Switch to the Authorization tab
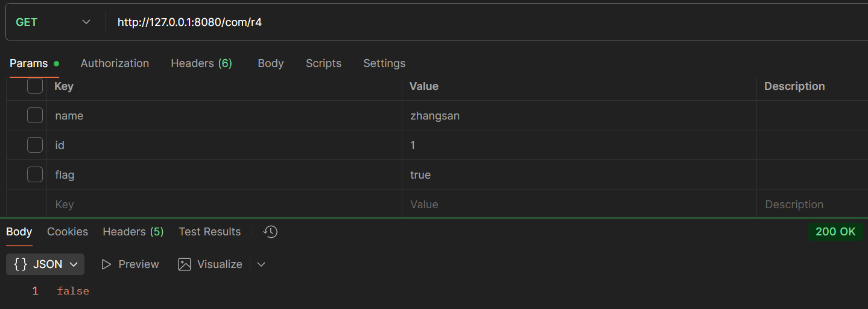 click(x=115, y=63)
